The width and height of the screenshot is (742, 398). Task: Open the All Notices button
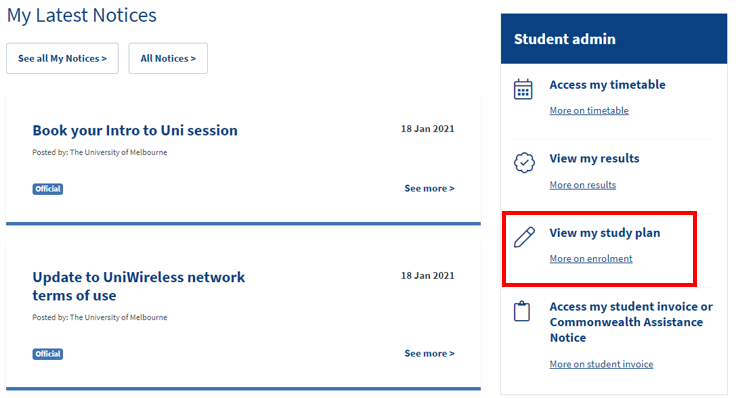pos(168,58)
